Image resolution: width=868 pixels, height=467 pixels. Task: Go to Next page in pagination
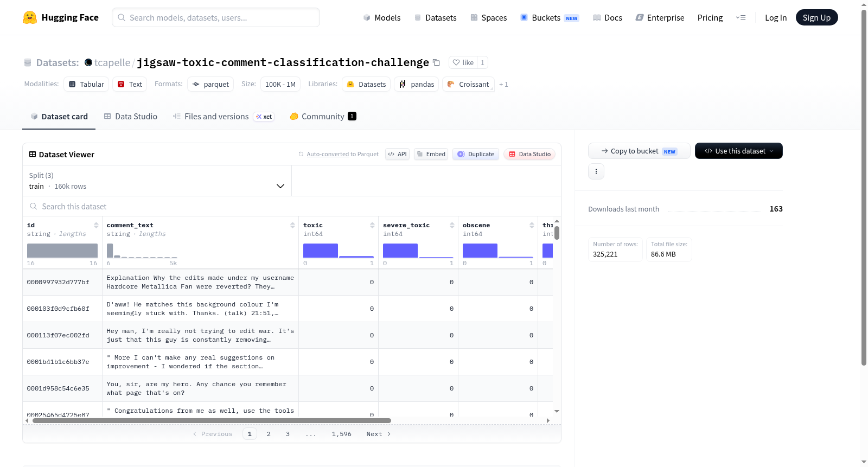[378, 434]
